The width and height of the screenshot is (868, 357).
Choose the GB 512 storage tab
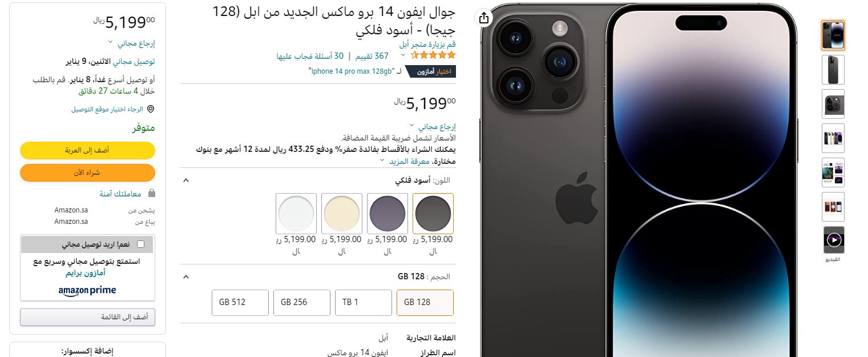pos(240,302)
